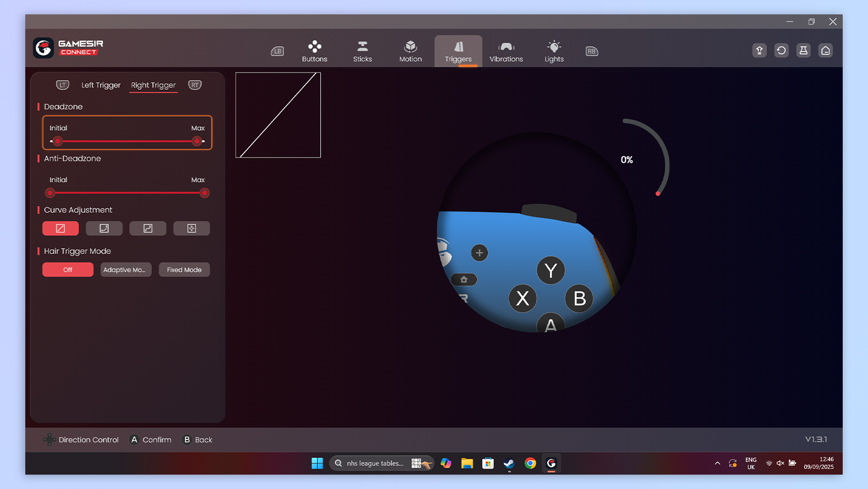Open the flask test icon

coord(804,51)
